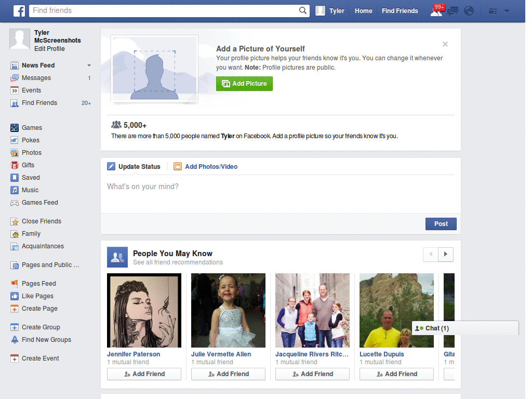Open Jennifer Paterson's profile name link
The image size is (532, 399).
[x=134, y=354]
